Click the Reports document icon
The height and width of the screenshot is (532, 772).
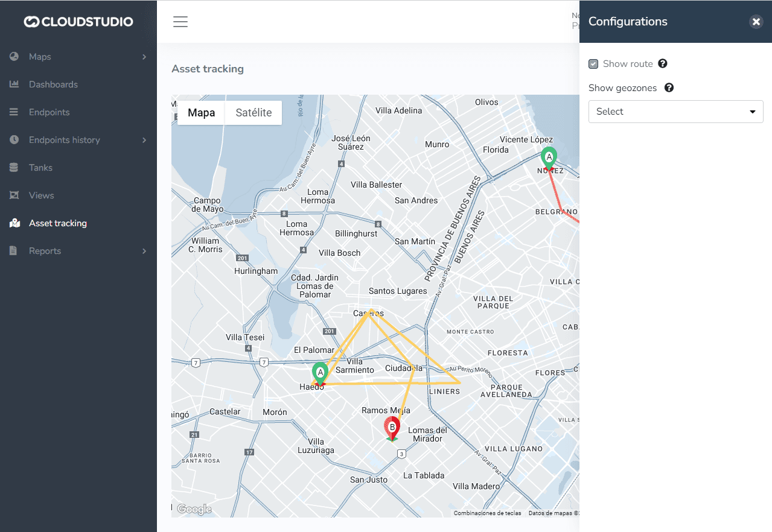tap(13, 251)
